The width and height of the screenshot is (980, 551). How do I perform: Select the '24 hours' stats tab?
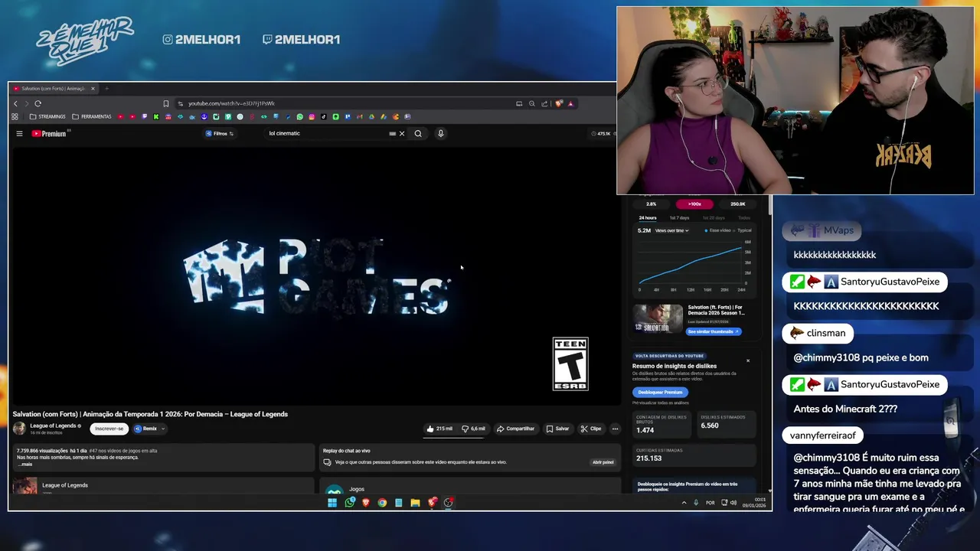648,218
